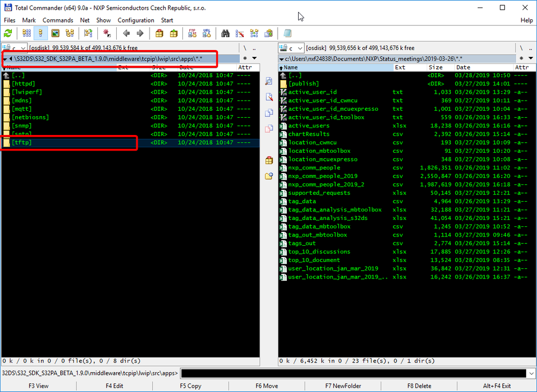Click the View icon in middle bar
This screenshot has height=392, width=537.
(x=269, y=81)
